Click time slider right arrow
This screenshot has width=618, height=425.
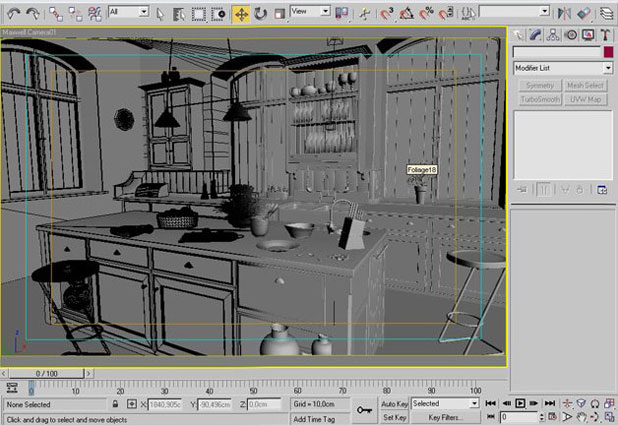pyautogui.click(x=89, y=373)
